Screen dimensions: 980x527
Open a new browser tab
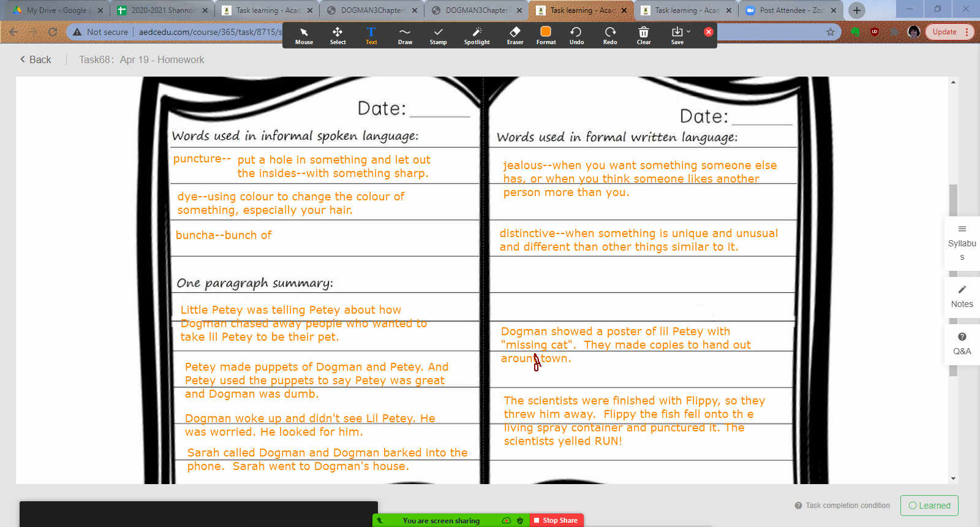point(857,10)
